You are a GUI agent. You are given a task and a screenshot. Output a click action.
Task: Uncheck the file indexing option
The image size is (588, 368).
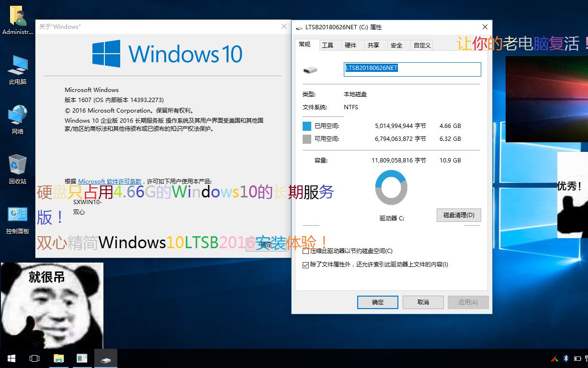click(x=305, y=264)
